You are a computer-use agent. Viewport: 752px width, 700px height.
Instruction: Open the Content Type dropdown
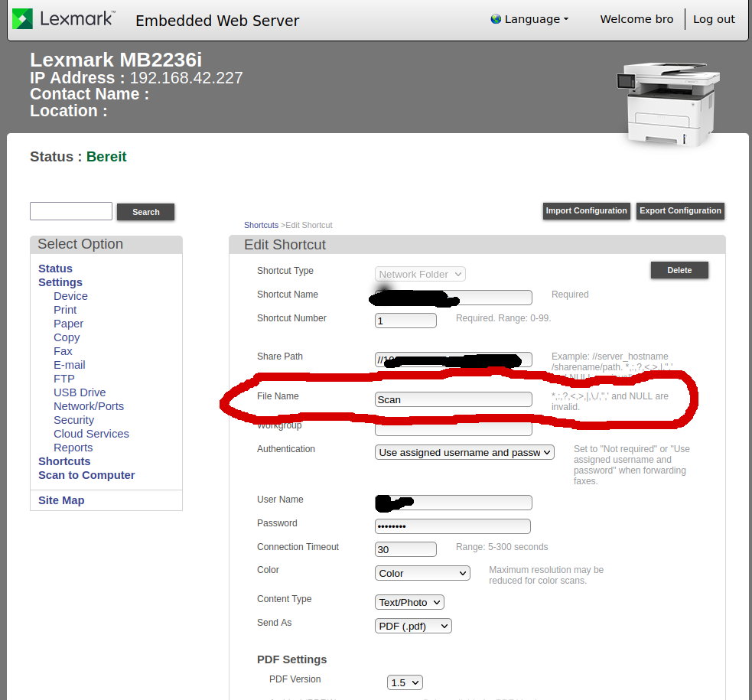[409, 602]
